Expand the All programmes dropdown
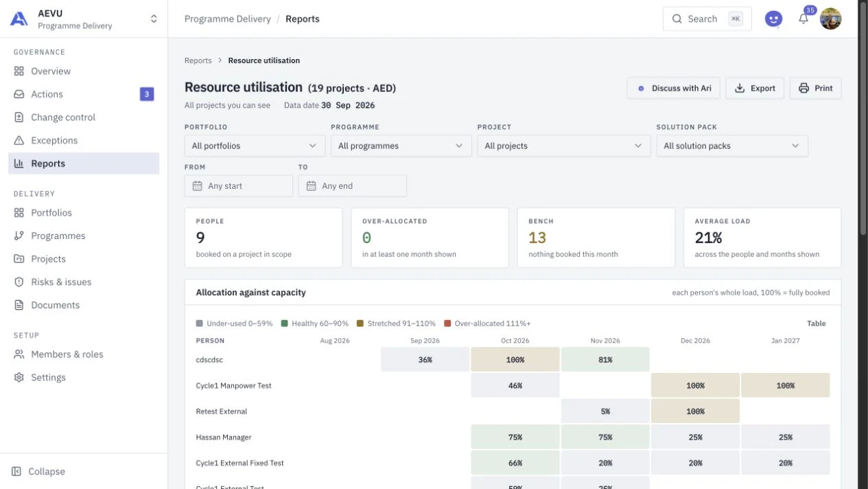The height and width of the screenshot is (489, 868). [x=401, y=146]
